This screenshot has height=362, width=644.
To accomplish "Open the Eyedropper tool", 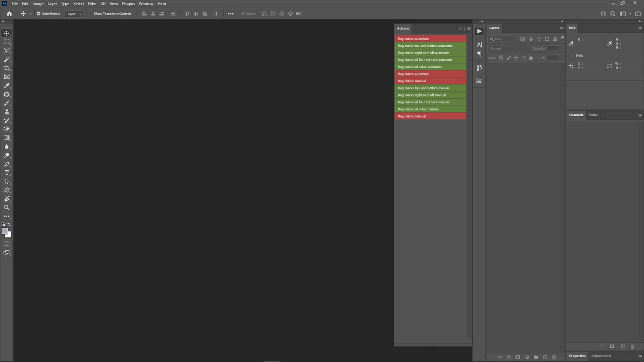I will pos(6,85).
